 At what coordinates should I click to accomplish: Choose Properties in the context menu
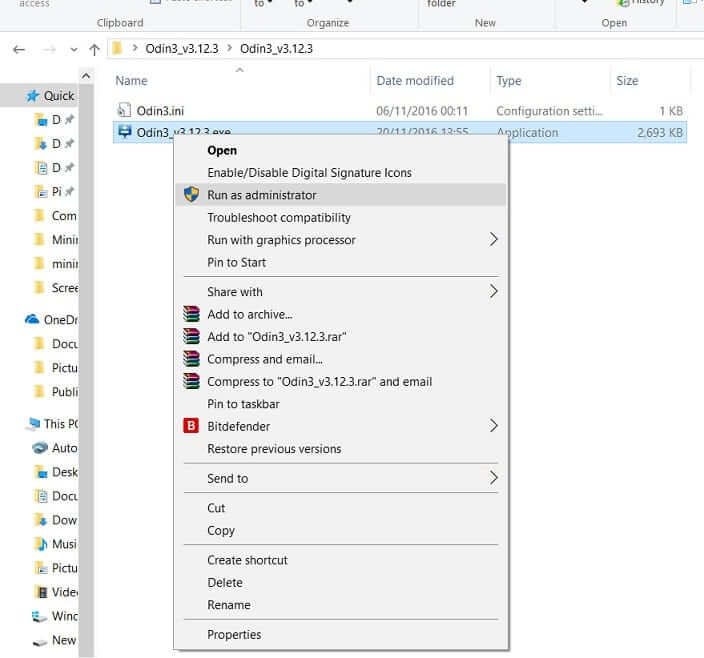(x=234, y=634)
